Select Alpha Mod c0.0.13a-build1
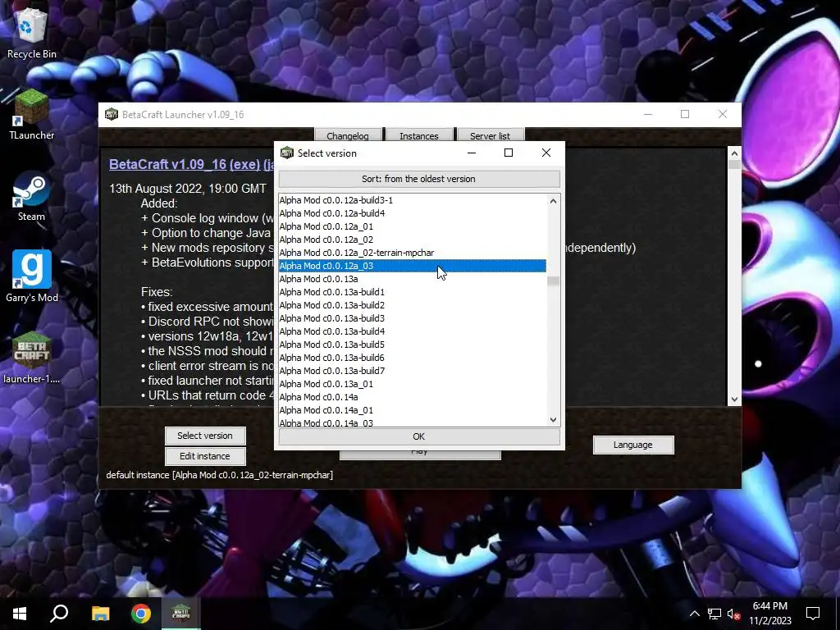 412,292
